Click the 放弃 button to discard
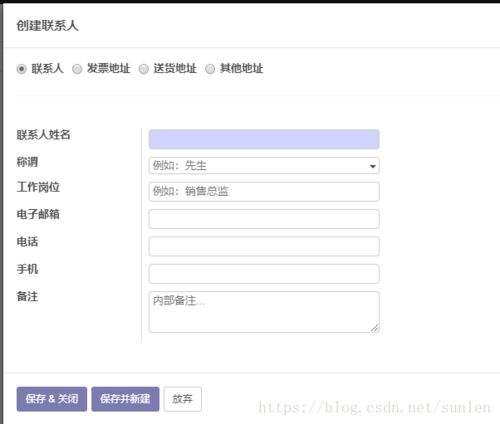500x424 pixels. (x=182, y=399)
